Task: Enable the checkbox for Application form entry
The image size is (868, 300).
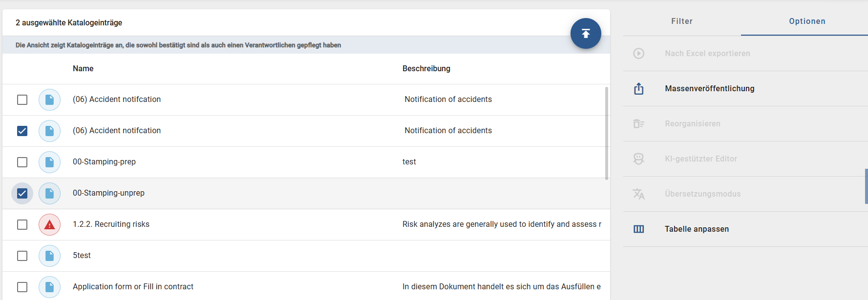Action: [22, 287]
